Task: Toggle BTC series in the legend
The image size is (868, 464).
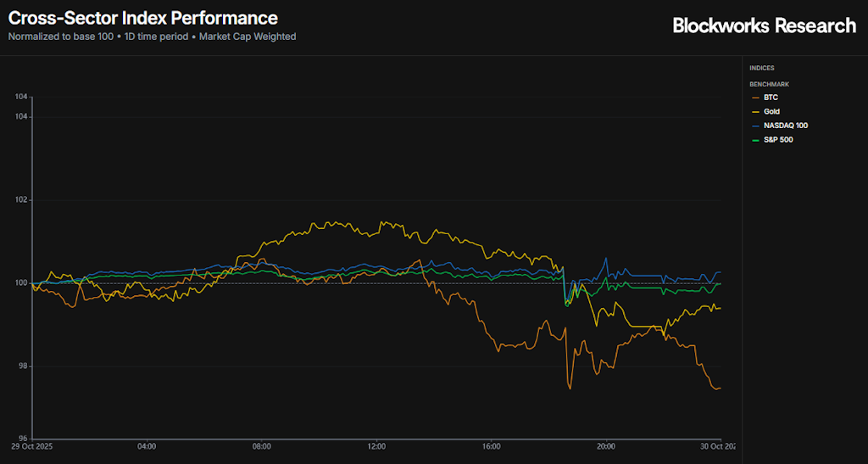Action: [x=771, y=98]
